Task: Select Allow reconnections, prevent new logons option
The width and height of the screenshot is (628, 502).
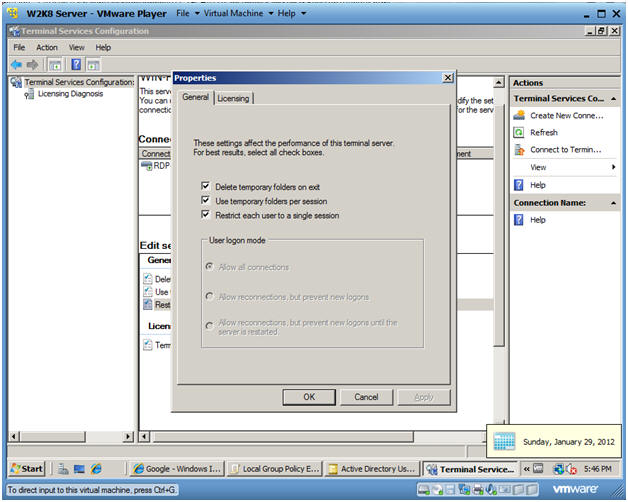Action: pos(209,296)
